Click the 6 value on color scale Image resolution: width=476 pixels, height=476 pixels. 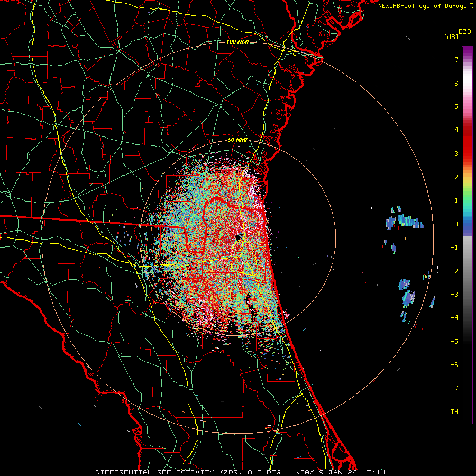click(x=456, y=83)
